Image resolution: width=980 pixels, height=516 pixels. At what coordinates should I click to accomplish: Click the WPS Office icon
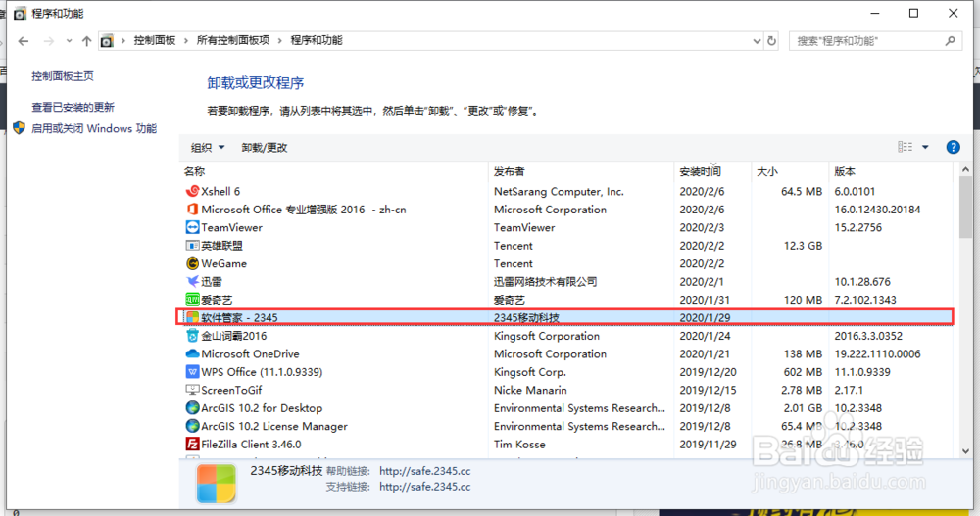tap(192, 372)
